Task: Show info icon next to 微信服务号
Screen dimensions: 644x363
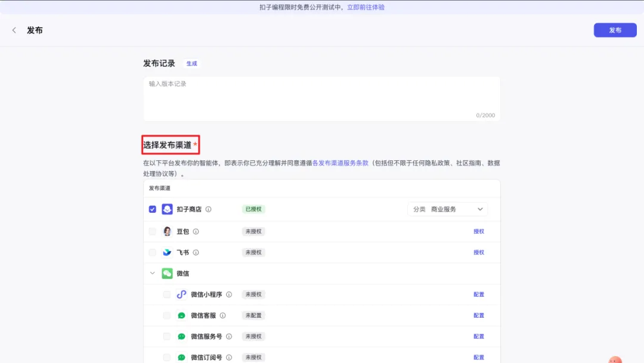Action: tap(229, 336)
